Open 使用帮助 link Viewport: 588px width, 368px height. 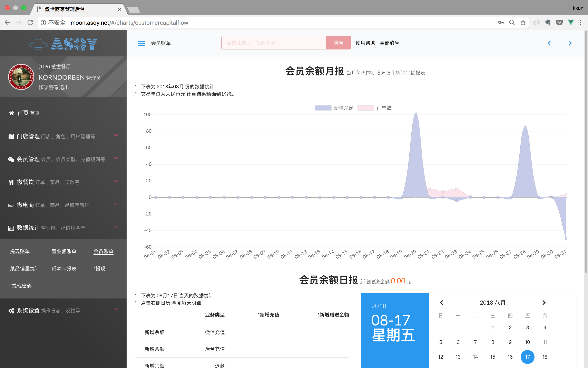[x=365, y=43]
